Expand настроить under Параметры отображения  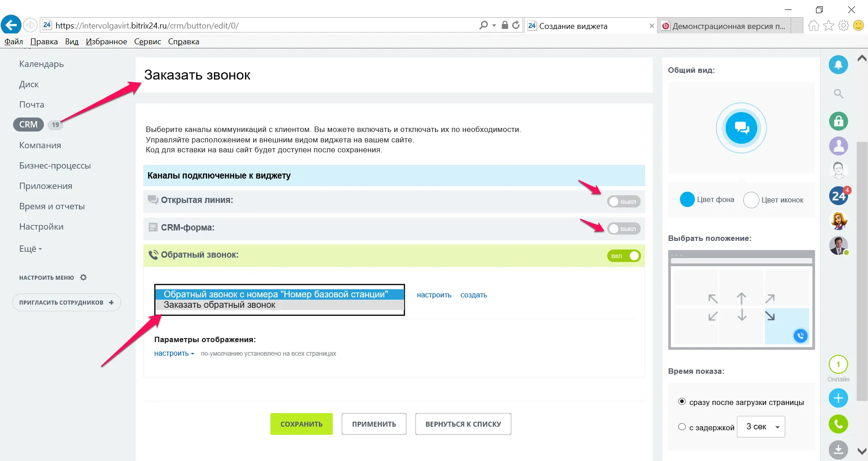pos(174,353)
